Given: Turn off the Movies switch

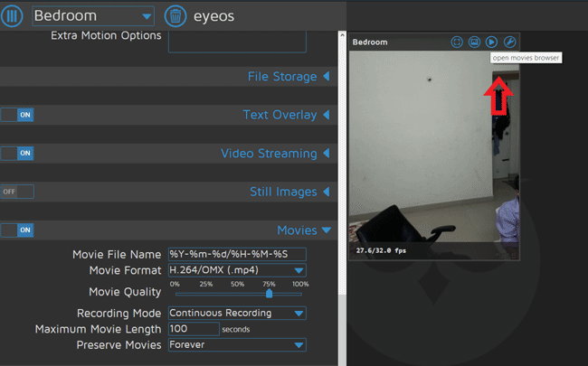Looking at the screenshot, I should 17,230.
